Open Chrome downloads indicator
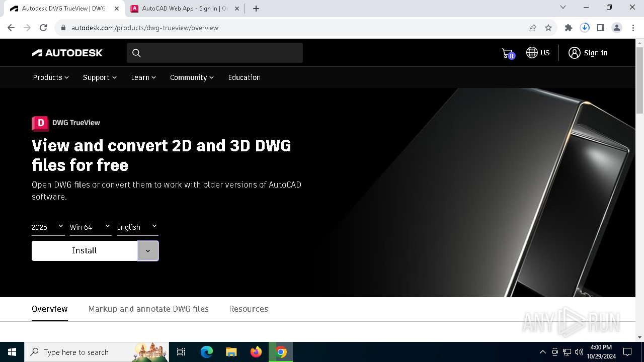 [585, 28]
